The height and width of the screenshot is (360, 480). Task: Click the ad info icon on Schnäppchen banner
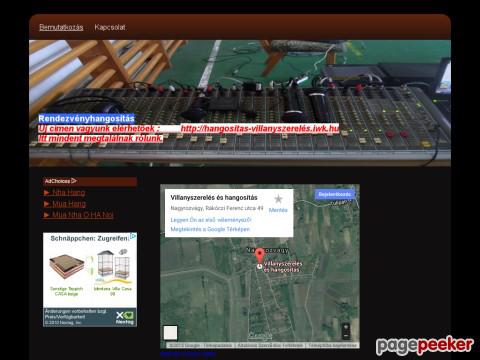point(133,236)
